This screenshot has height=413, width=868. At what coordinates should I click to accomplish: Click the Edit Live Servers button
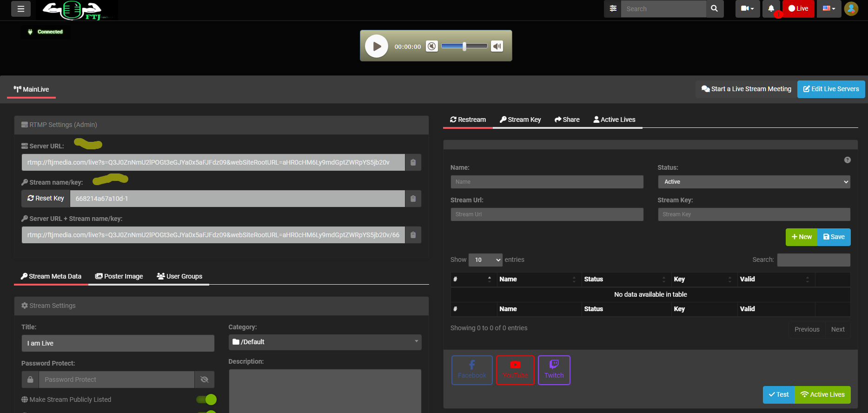[831, 89]
